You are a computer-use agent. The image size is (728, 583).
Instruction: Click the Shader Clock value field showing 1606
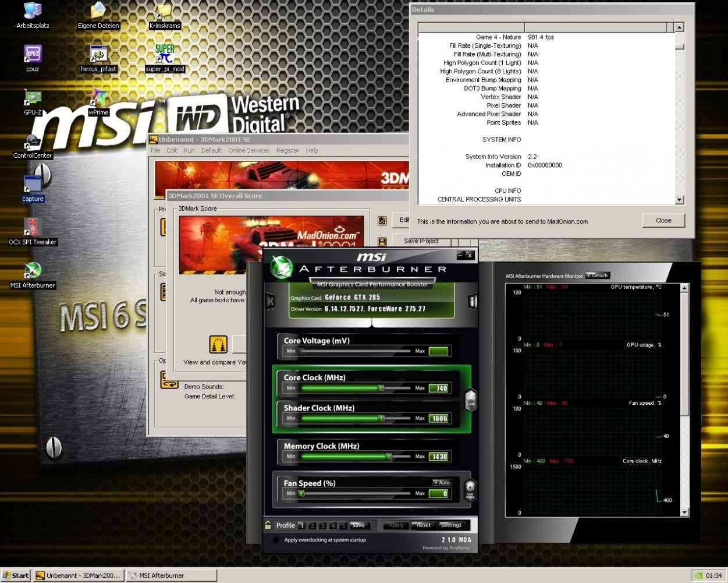438,418
